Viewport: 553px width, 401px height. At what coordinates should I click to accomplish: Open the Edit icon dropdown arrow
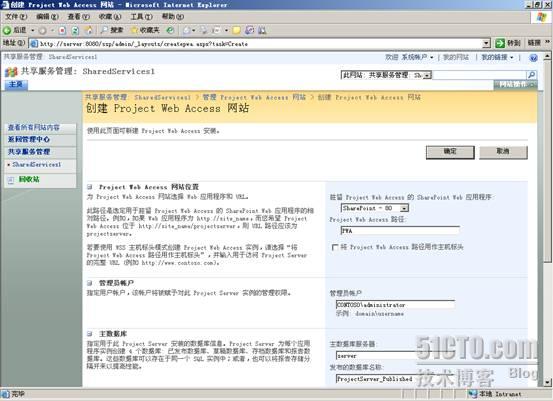[226, 30]
